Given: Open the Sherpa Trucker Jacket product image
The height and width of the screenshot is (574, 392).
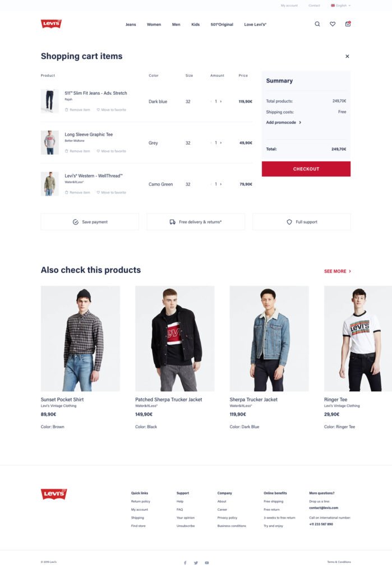Looking at the screenshot, I should pyautogui.click(x=269, y=339).
